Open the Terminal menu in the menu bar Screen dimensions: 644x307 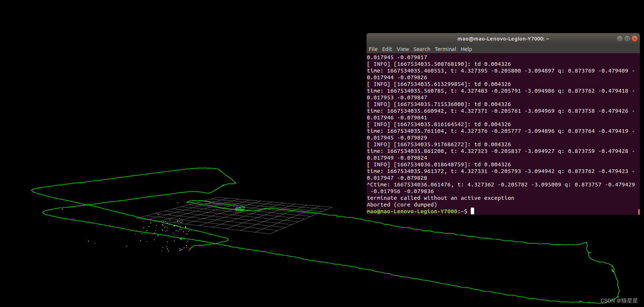pos(445,49)
